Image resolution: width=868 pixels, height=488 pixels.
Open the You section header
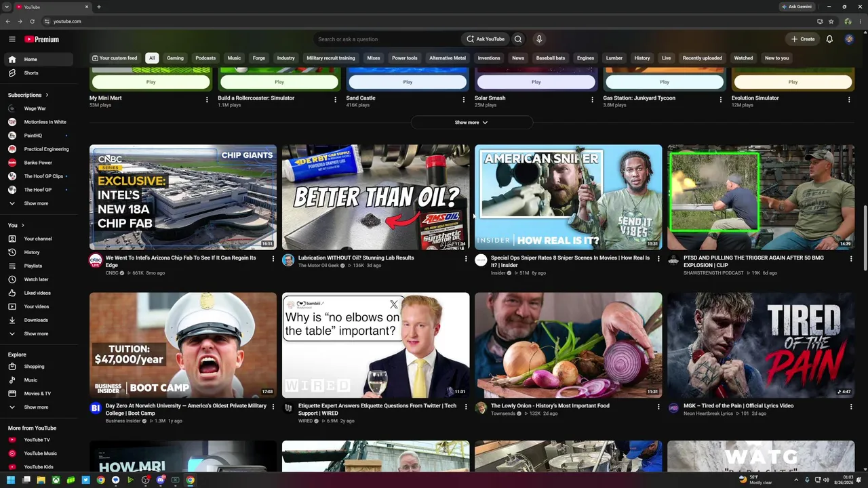pos(16,225)
